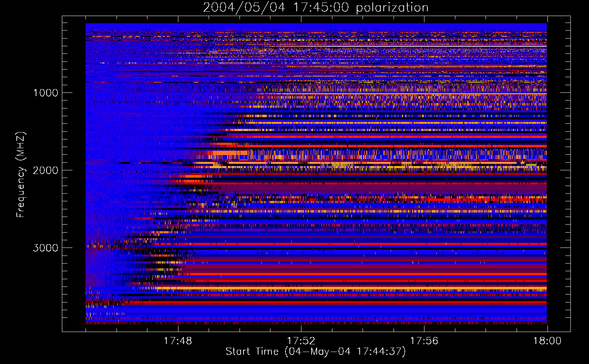Click the 2000 frequency tick label

coord(46,170)
